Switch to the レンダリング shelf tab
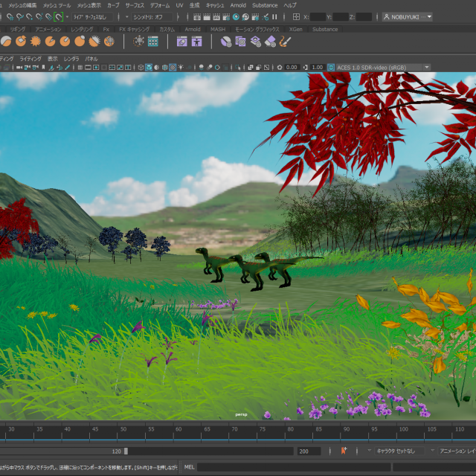 coord(82,30)
